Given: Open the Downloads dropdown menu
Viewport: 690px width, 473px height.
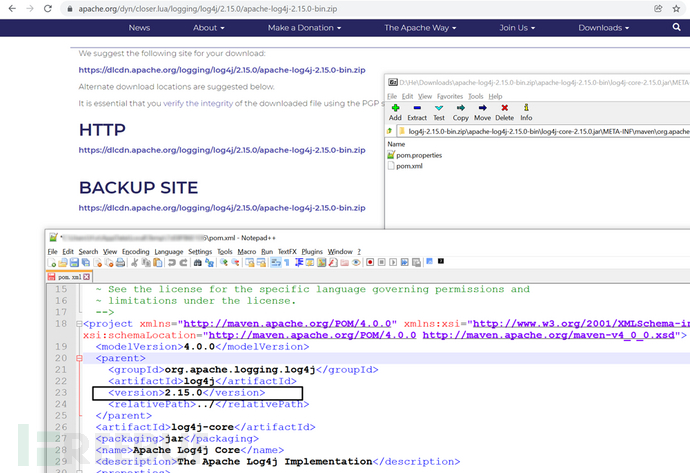Looking at the screenshot, I should click(x=604, y=28).
